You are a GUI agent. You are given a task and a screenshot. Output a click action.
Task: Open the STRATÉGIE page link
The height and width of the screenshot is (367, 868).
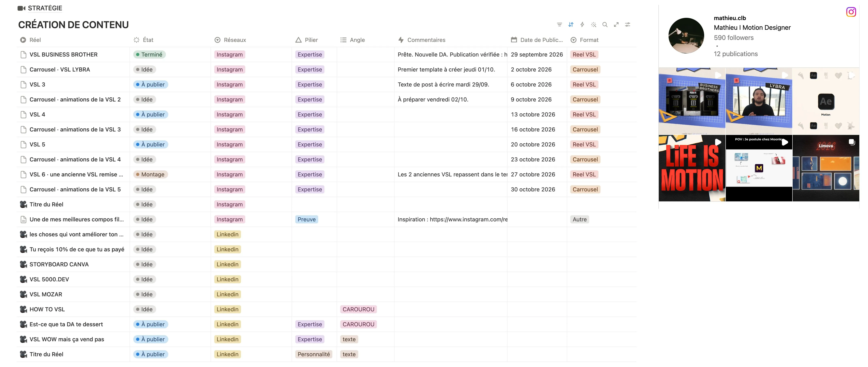click(45, 8)
